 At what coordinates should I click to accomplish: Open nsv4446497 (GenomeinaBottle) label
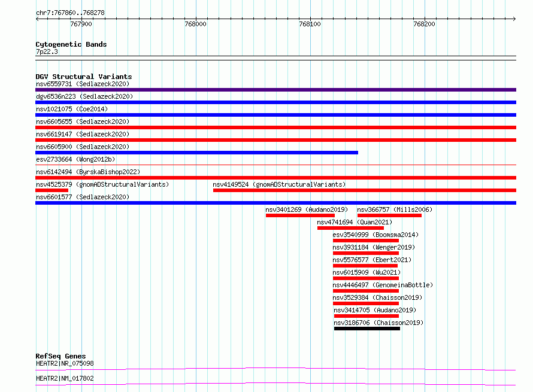(383, 285)
